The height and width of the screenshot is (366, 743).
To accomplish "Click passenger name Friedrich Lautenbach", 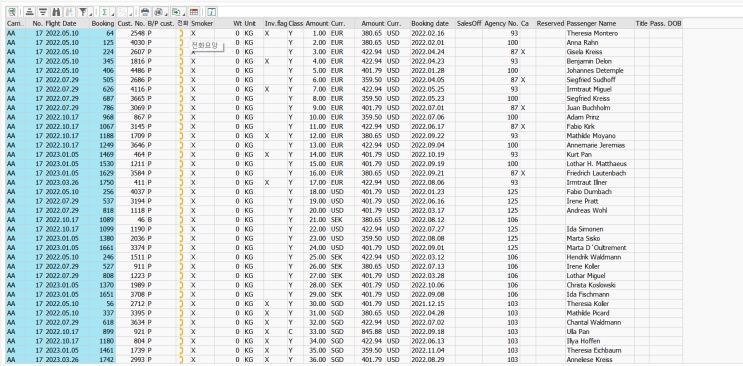I will pos(596,173).
